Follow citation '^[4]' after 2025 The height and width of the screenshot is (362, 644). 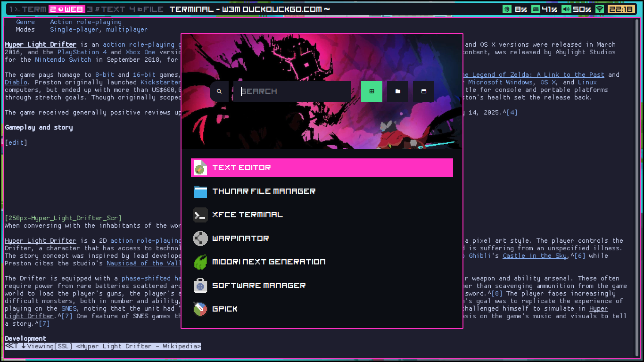click(510, 113)
